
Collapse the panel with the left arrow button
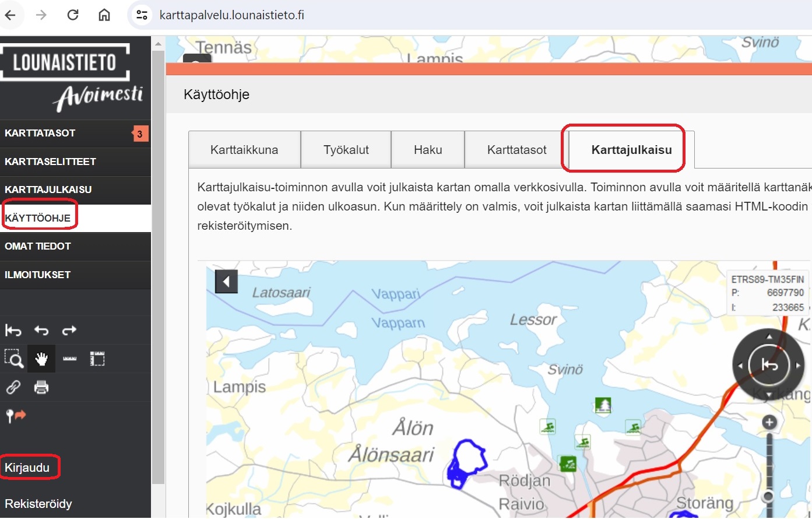[x=226, y=282]
